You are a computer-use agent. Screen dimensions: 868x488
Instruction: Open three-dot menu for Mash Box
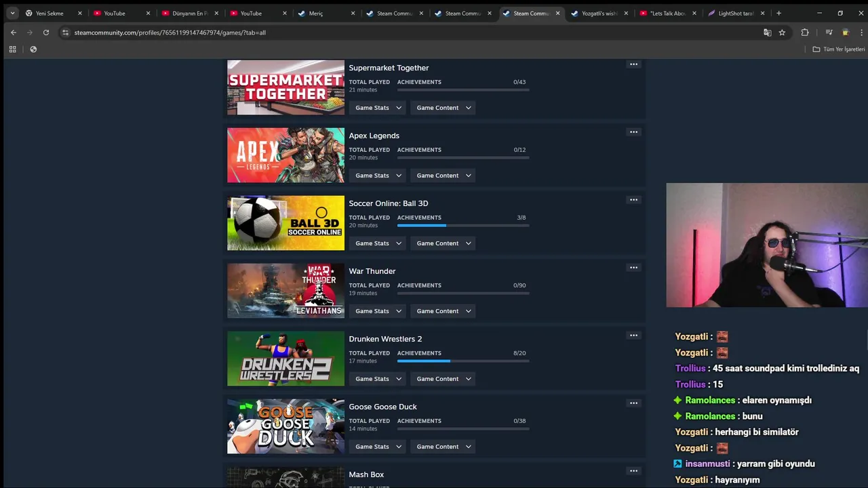(x=633, y=471)
